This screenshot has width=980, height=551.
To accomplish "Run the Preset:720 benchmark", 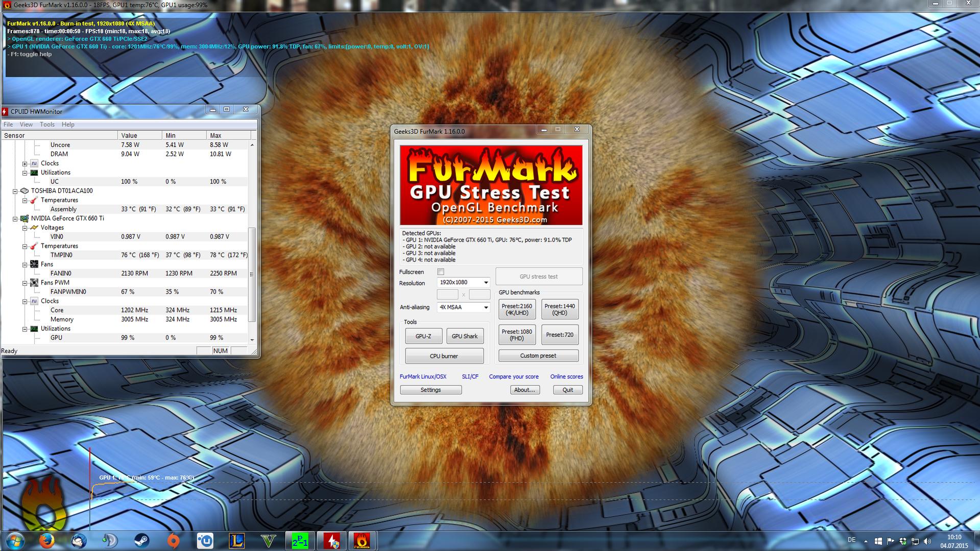I will point(560,335).
